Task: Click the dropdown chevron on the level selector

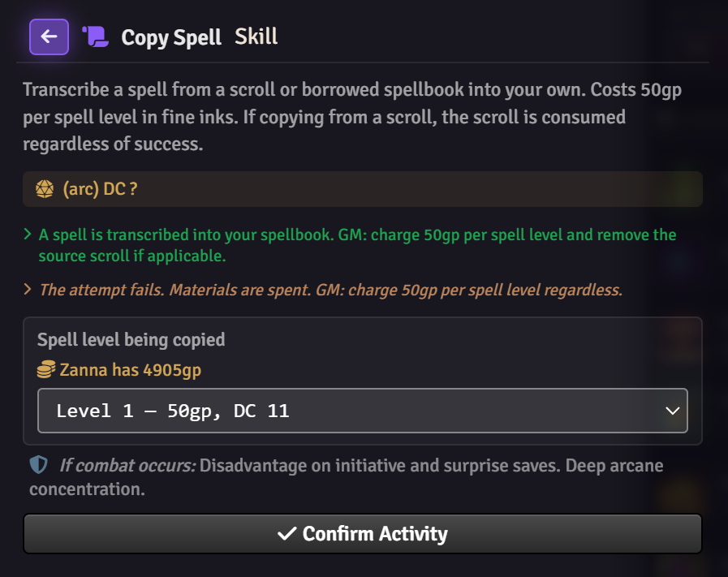Action: [x=673, y=411]
